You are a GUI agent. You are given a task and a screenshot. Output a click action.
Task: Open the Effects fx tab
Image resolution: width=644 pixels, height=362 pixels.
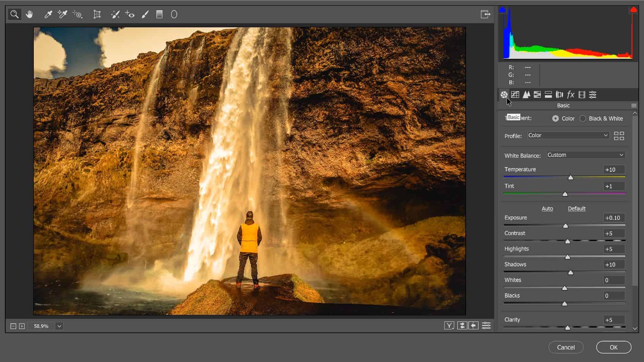tap(570, 95)
